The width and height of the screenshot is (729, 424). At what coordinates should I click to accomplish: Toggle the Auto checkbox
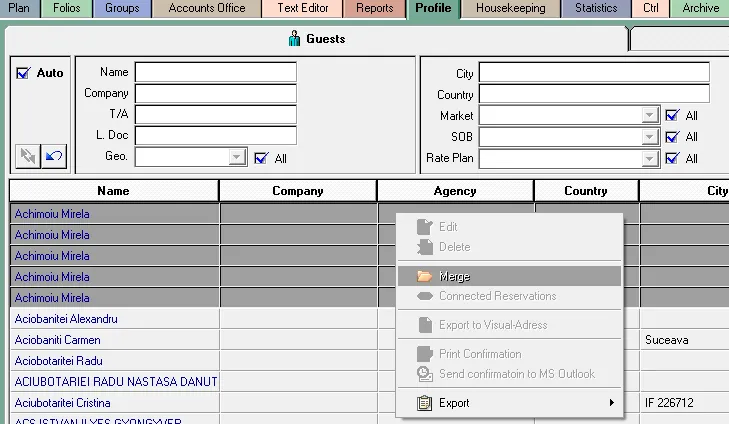tap(23, 73)
